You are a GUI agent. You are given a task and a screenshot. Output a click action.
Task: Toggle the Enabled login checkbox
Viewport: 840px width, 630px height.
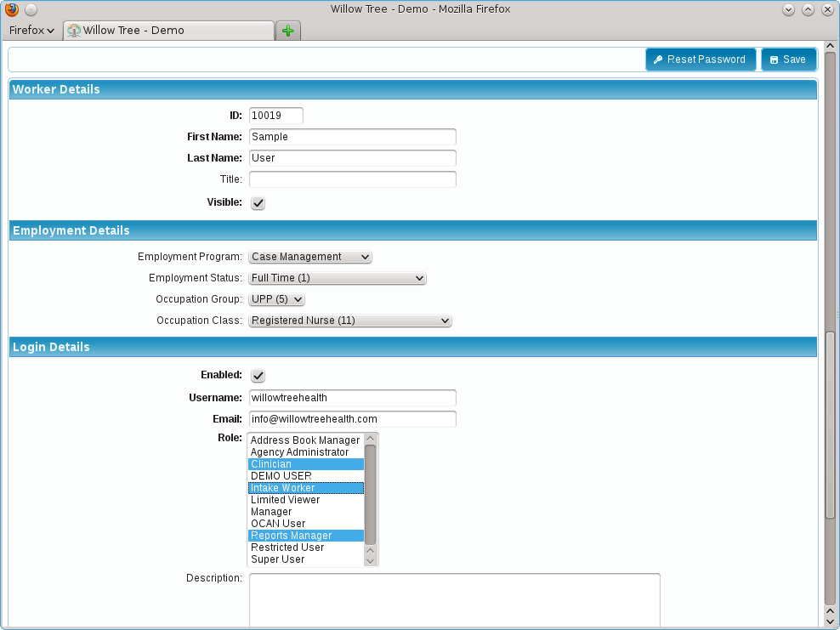click(x=258, y=376)
